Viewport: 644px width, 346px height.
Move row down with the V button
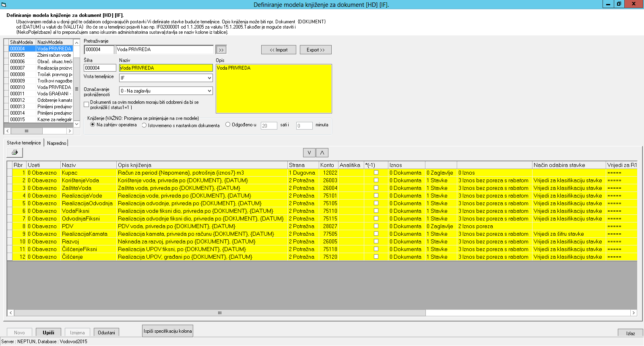(309, 153)
